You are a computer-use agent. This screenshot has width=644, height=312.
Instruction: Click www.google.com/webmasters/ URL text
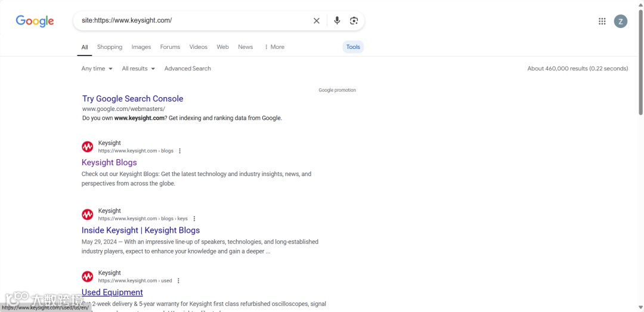(123, 109)
